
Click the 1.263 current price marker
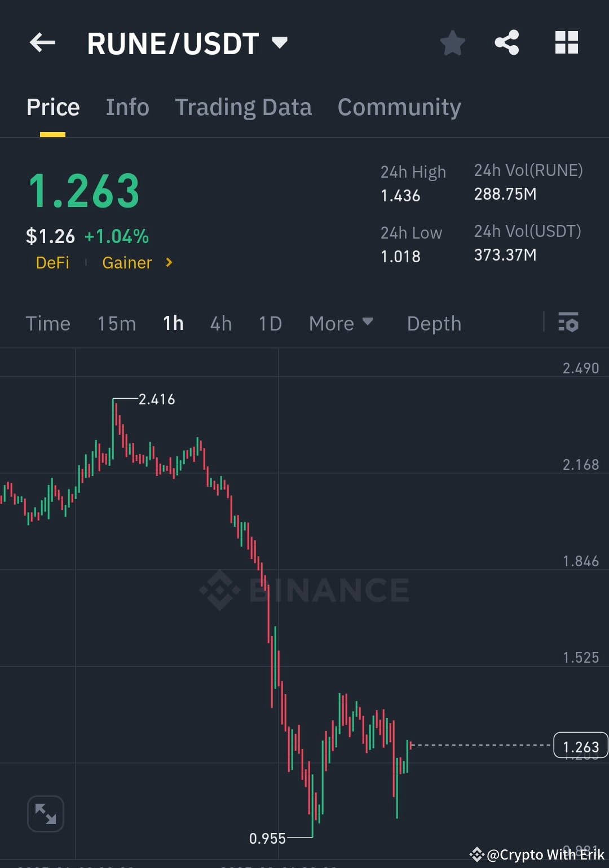581,746
